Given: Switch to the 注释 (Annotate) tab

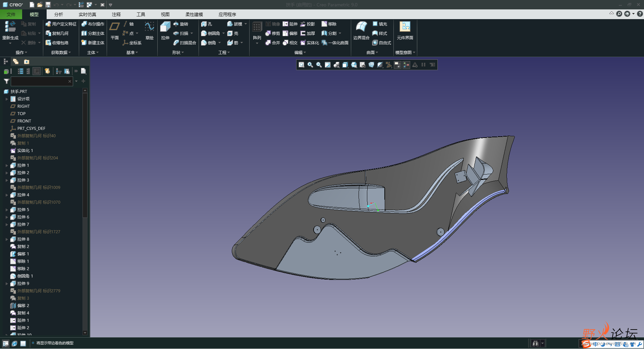Looking at the screenshot, I should [x=116, y=14].
